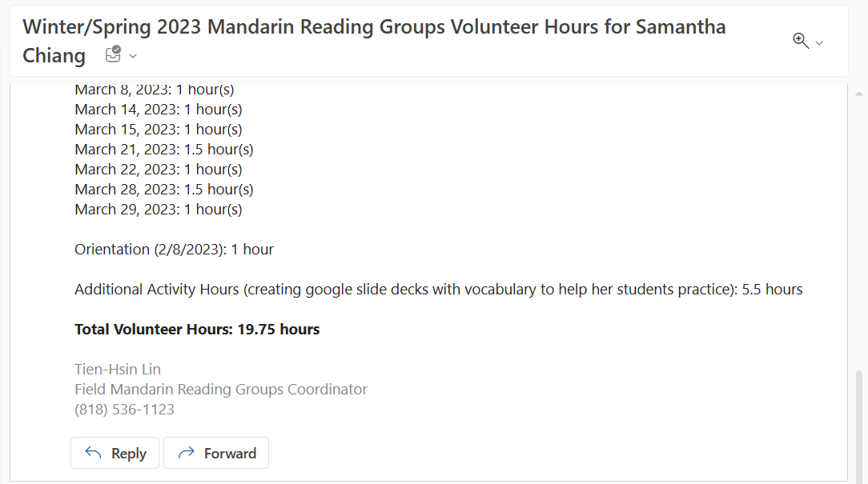
Task: Click the summary badge icon beside subject
Action: 113,55
